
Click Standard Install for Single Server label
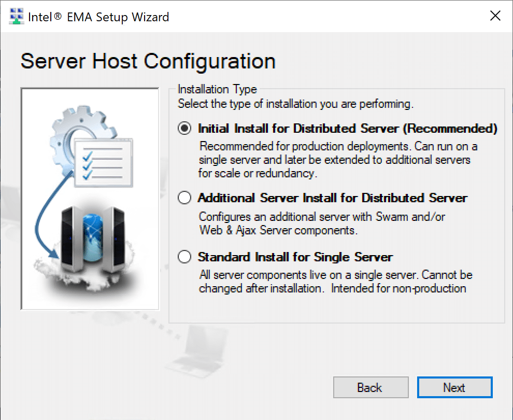coord(295,257)
